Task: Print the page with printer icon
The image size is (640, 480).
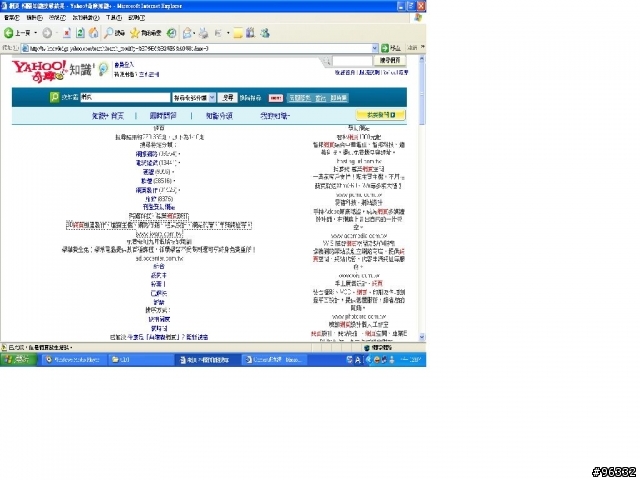Action: pyautogui.click(x=204, y=33)
